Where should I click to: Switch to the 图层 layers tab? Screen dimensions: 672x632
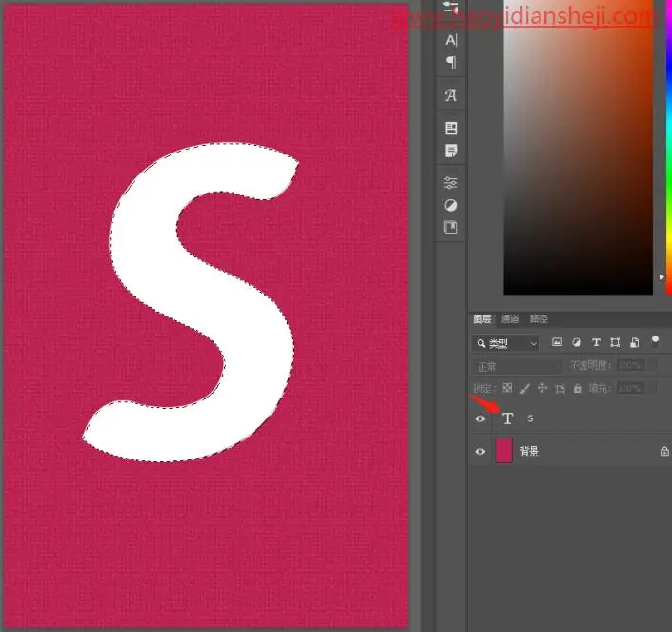click(x=482, y=318)
